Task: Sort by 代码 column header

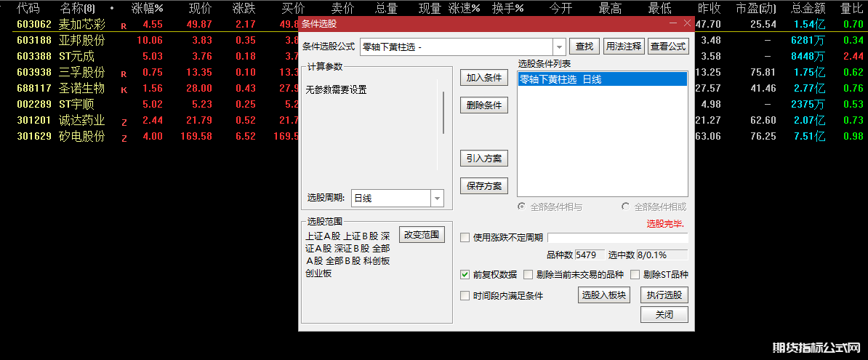Action: pos(28,8)
